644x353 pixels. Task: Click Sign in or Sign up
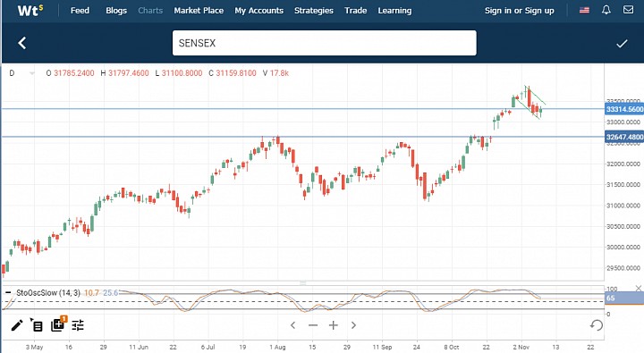point(519,11)
